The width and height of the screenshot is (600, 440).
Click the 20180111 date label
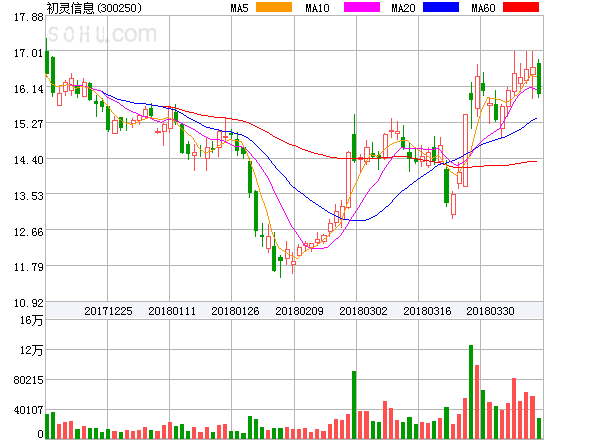pos(172,311)
